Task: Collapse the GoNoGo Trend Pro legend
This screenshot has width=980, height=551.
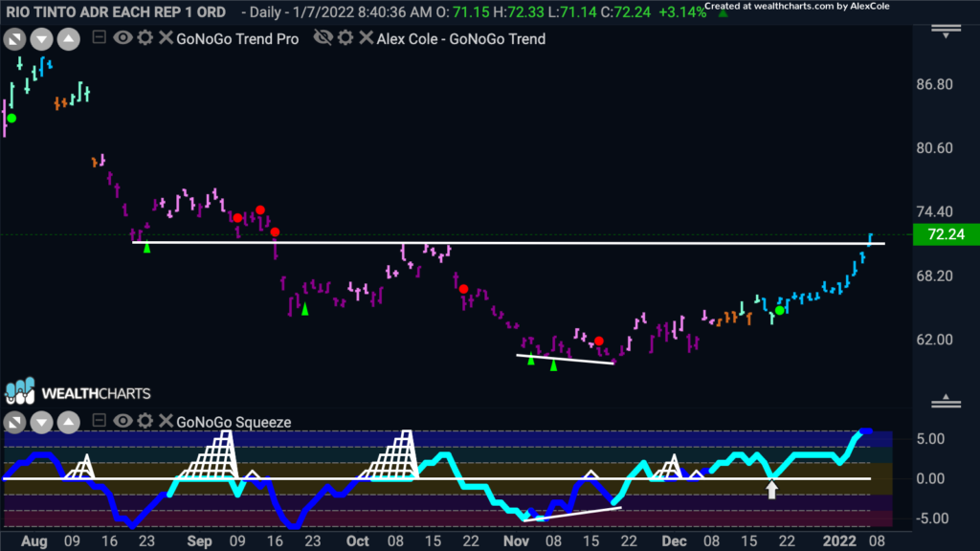Action: (99, 37)
